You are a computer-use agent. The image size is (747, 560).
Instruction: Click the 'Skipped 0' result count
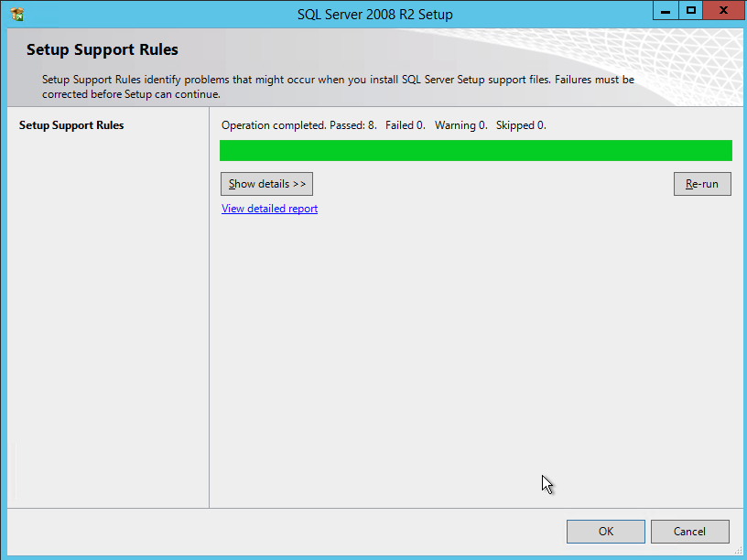point(520,125)
